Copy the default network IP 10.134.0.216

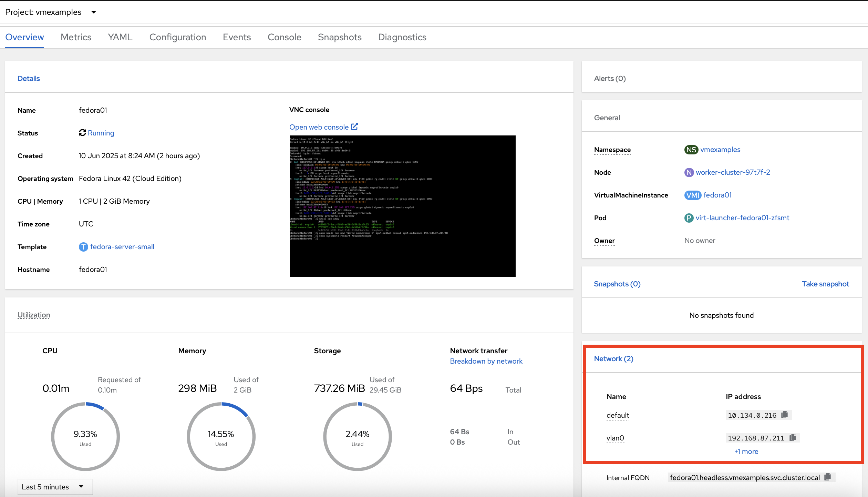point(785,415)
